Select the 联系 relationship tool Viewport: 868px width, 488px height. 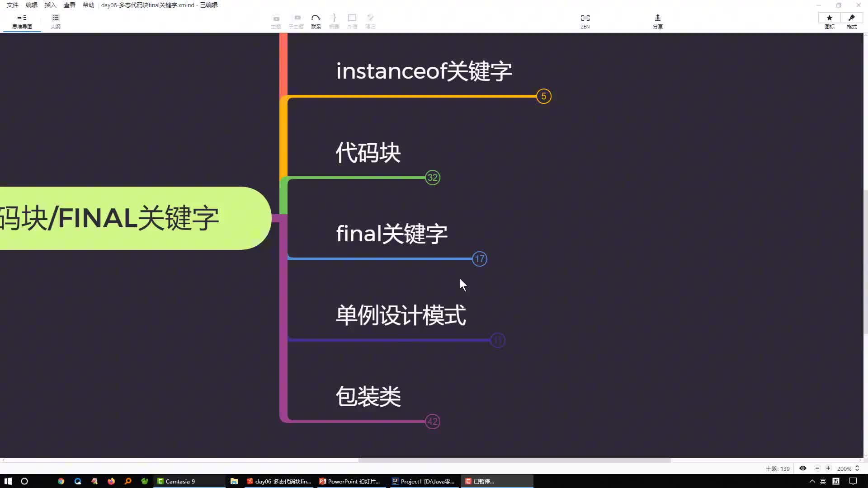pyautogui.click(x=316, y=21)
